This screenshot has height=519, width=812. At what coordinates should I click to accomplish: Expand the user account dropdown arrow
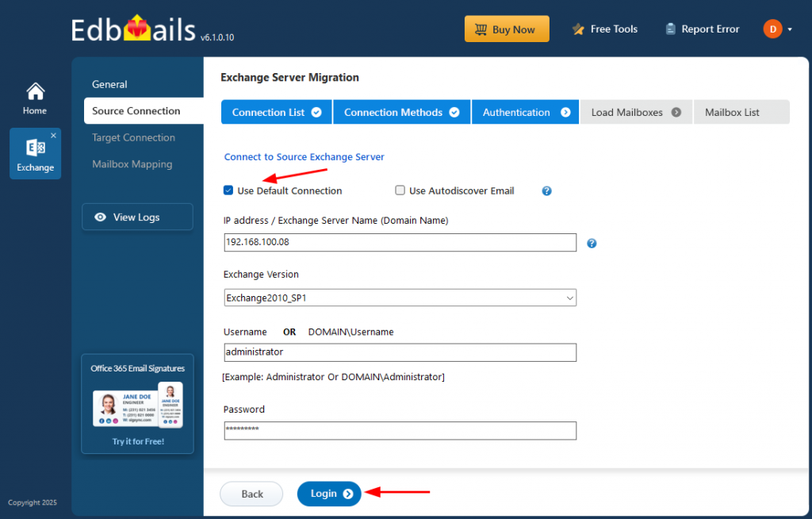[x=790, y=29]
